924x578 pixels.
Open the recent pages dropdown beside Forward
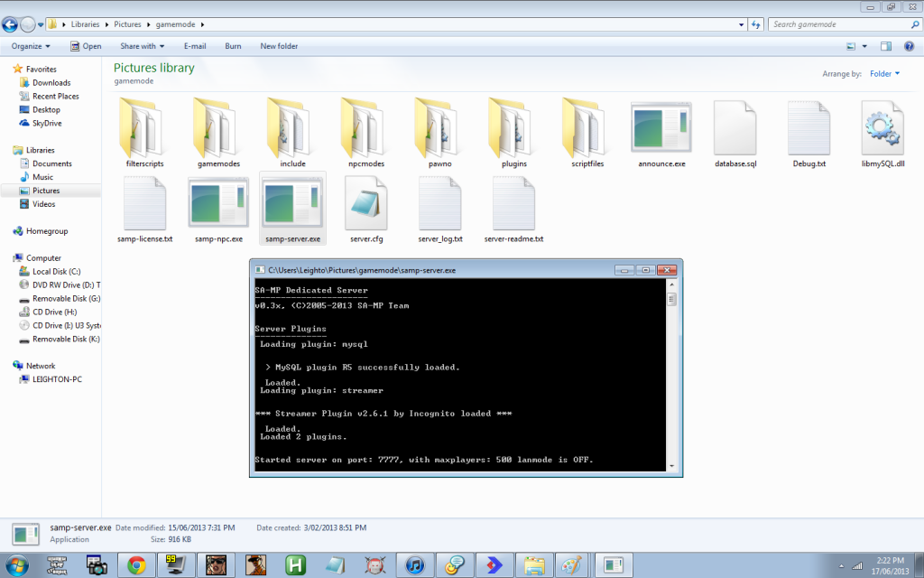[40, 24]
